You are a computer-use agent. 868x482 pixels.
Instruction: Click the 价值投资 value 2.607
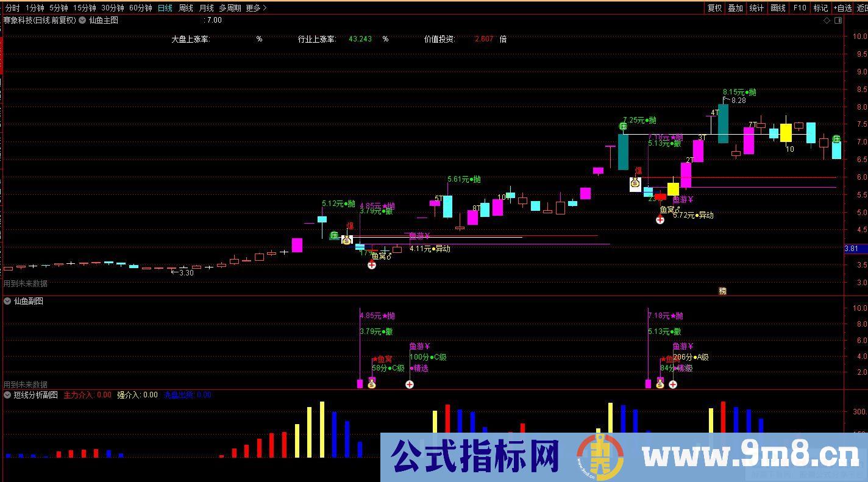click(x=484, y=39)
